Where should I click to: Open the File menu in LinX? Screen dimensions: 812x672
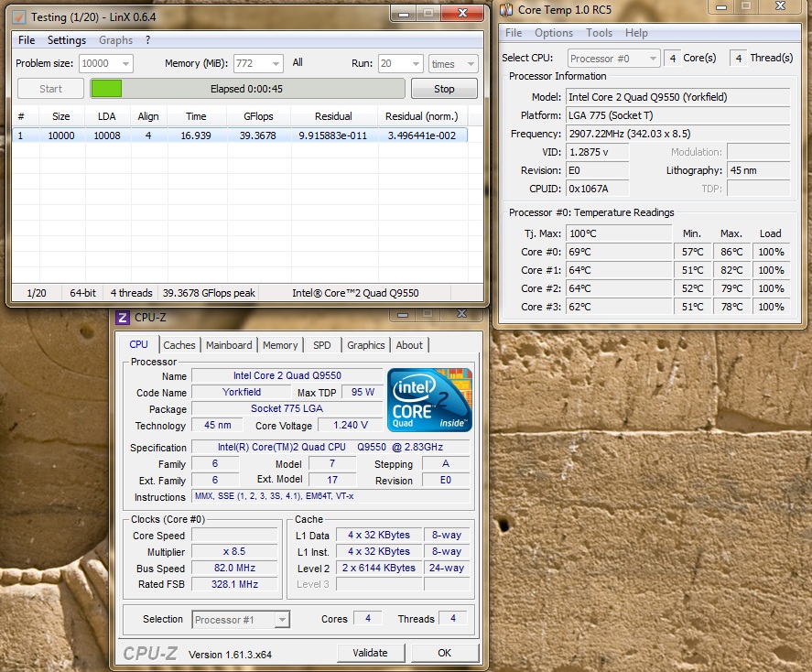pyautogui.click(x=27, y=40)
